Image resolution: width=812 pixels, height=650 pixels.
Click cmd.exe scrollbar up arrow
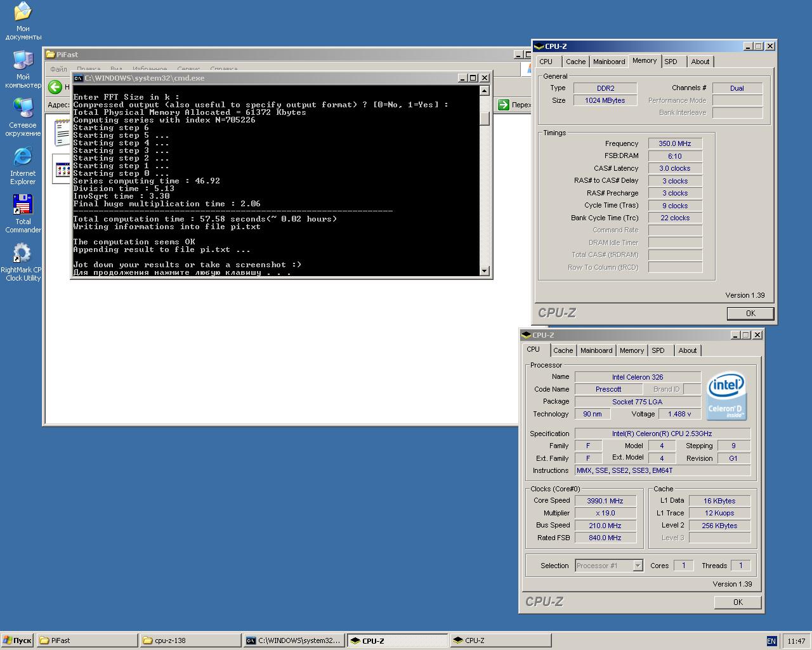pyautogui.click(x=485, y=91)
